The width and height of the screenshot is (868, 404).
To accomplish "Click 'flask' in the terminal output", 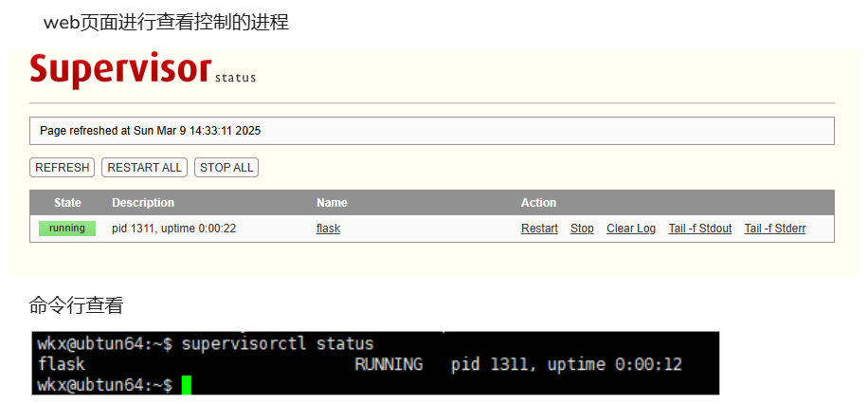I will (61, 364).
